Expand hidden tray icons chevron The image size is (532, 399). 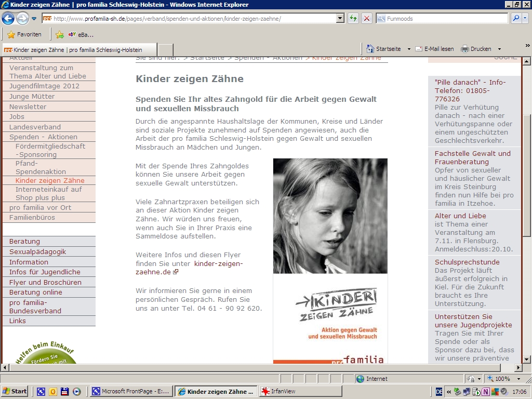448,392
